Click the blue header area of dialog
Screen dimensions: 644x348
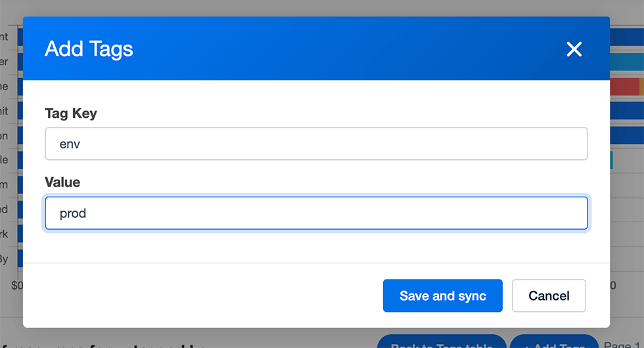pos(316,49)
